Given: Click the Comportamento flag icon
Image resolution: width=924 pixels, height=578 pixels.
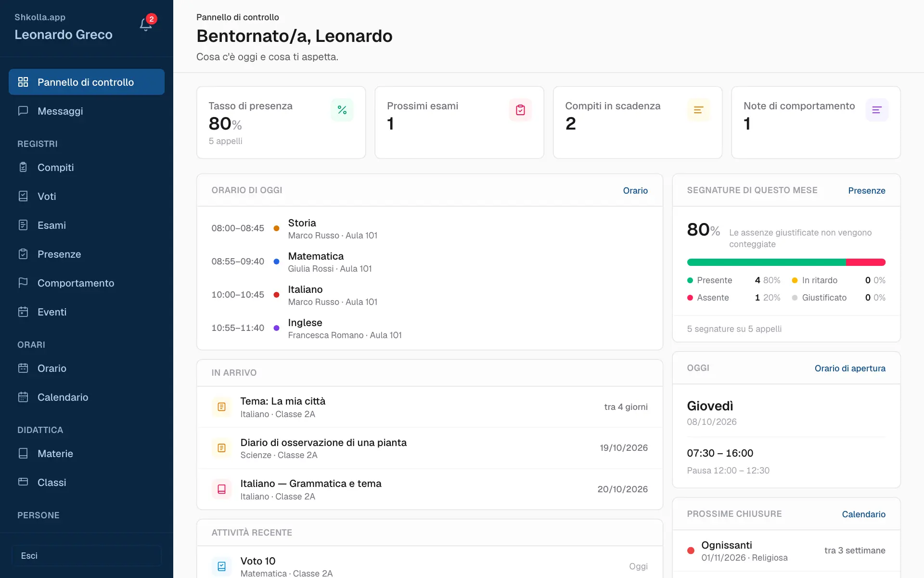Looking at the screenshot, I should pos(23,283).
